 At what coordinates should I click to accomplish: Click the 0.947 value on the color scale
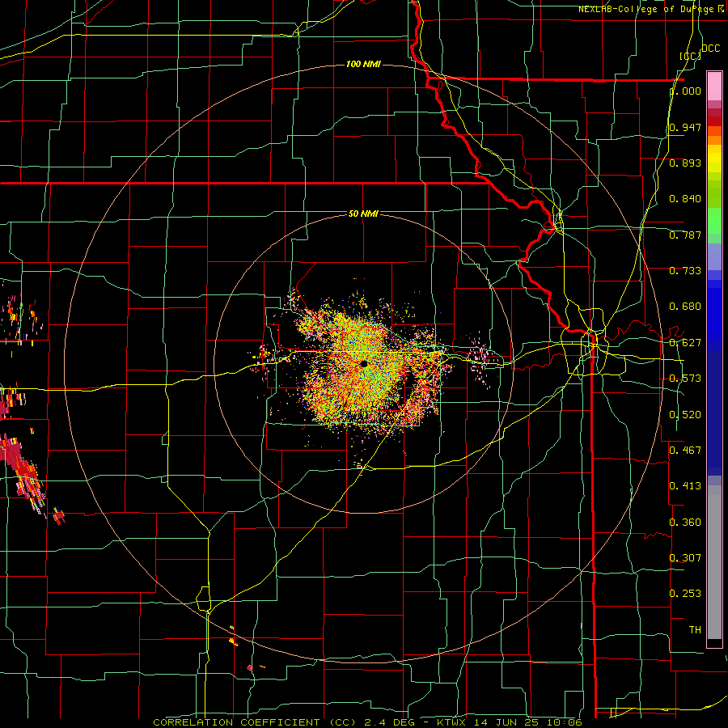(686, 127)
